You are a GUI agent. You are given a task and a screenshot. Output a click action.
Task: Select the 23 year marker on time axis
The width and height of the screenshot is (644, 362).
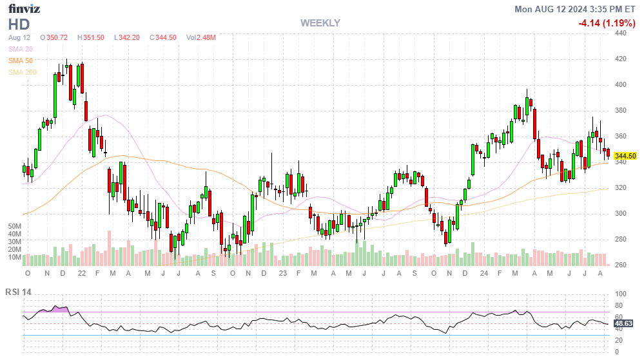282,274
